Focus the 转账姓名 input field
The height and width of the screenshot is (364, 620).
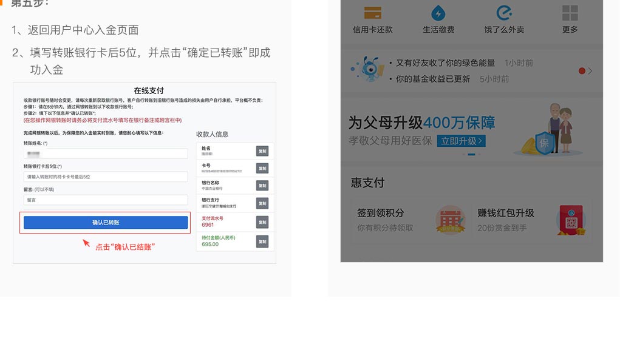106,153
